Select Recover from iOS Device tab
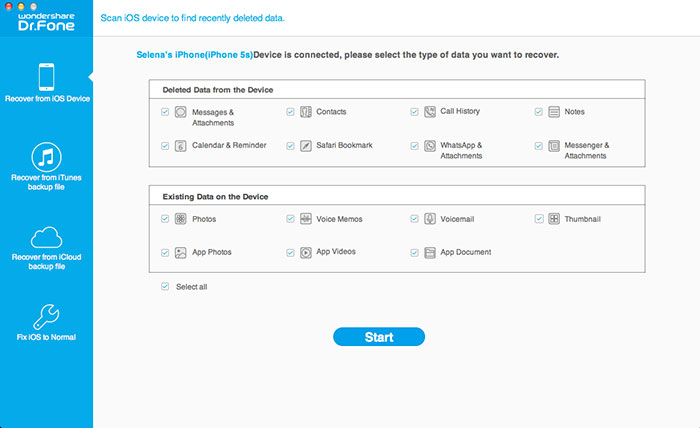700x428 pixels. 46,83
